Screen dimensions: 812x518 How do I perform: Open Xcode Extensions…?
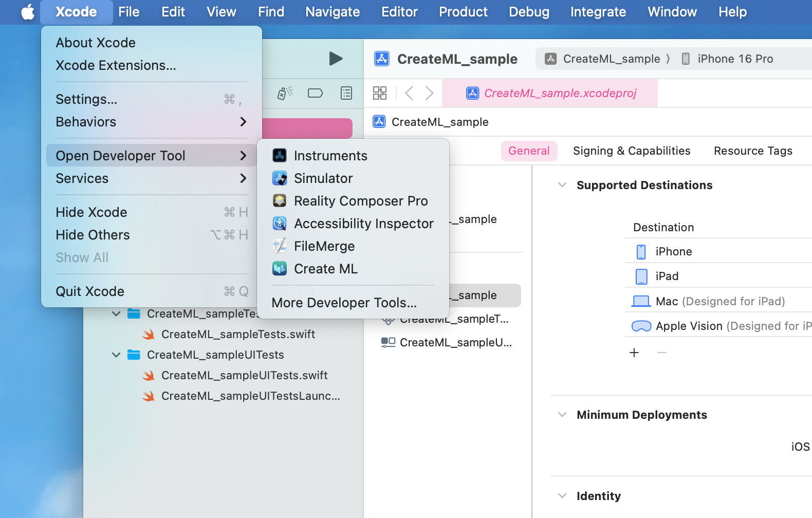[x=152, y=65]
